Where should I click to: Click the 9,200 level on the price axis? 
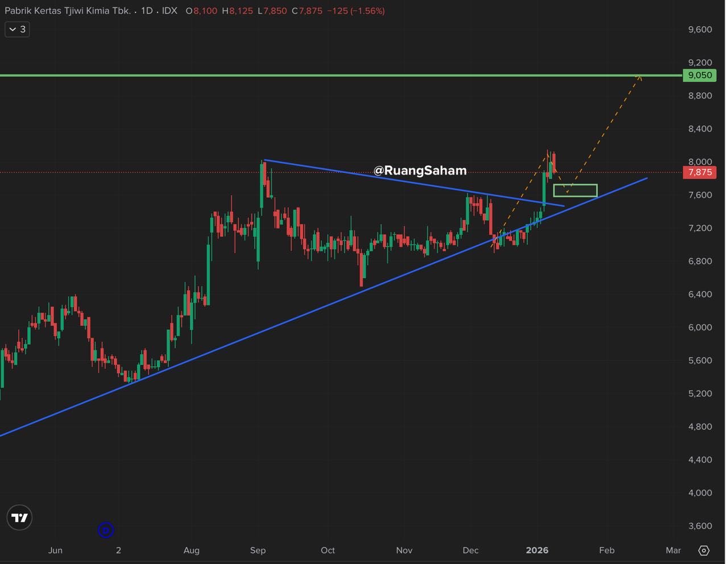pos(700,63)
